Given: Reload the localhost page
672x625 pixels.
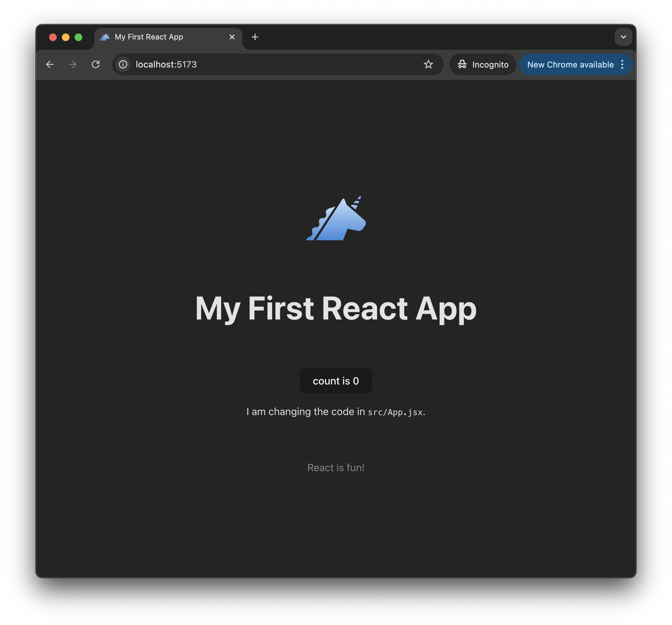Looking at the screenshot, I should coord(96,65).
